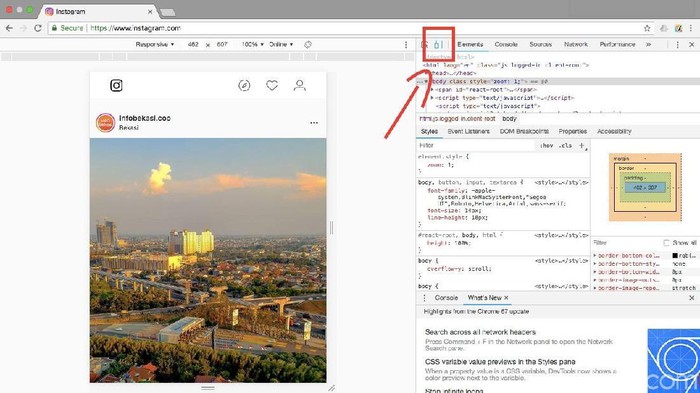Image resolution: width=700 pixels, height=393 pixels.
Task: Click the Instagram camera logo
Action: tap(116, 85)
